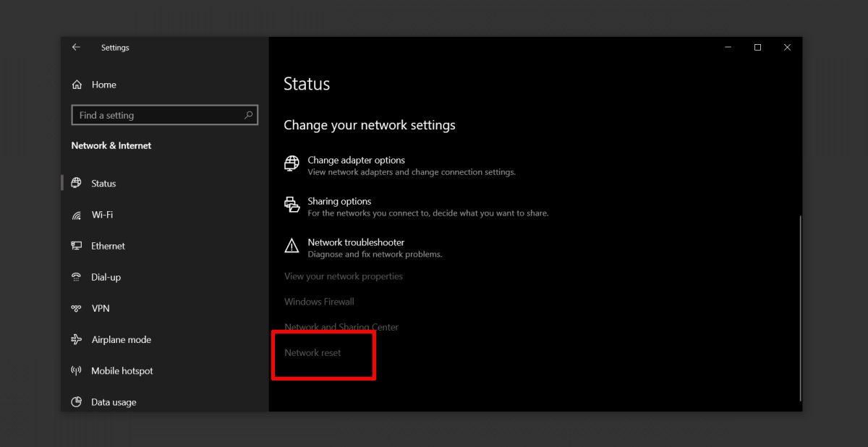Click the Airplane mode icon
The width and height of the screenshot is (868, 447).
point(77,339)
